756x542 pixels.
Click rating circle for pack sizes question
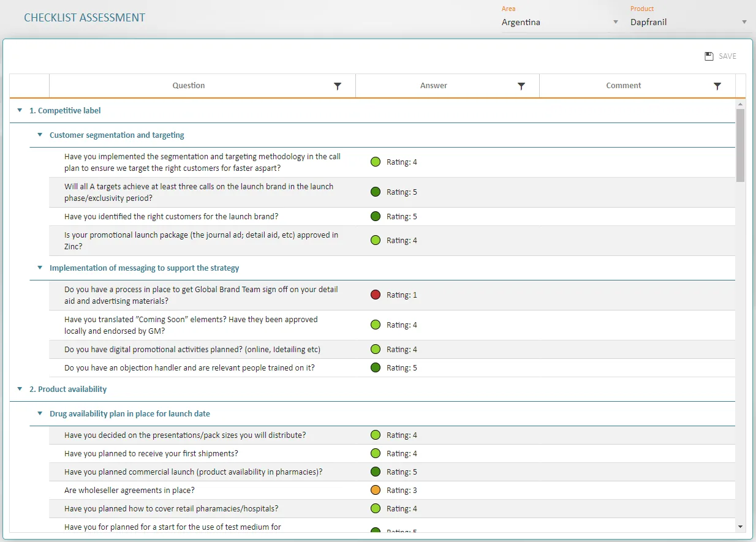click(376, 435)
